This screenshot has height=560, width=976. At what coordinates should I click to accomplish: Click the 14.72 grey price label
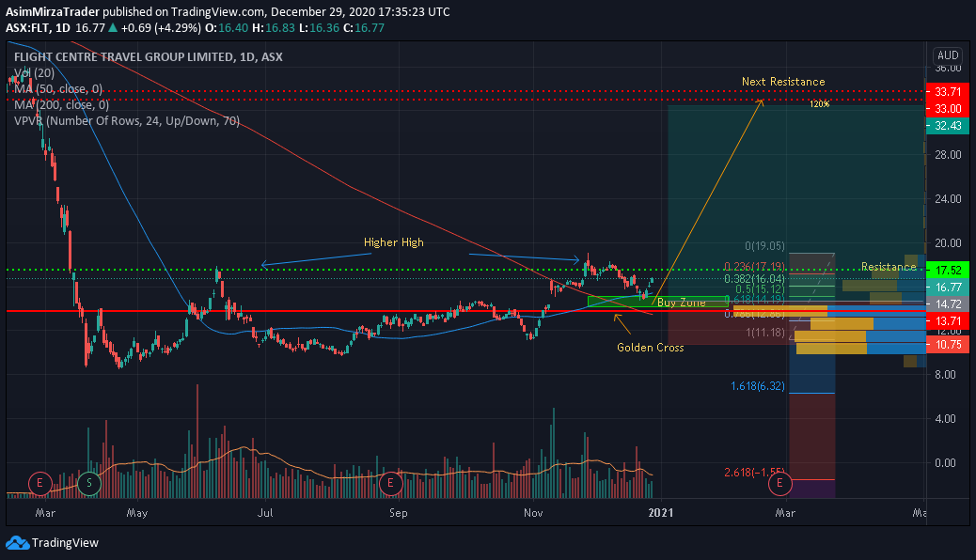[x=948, y=303]
